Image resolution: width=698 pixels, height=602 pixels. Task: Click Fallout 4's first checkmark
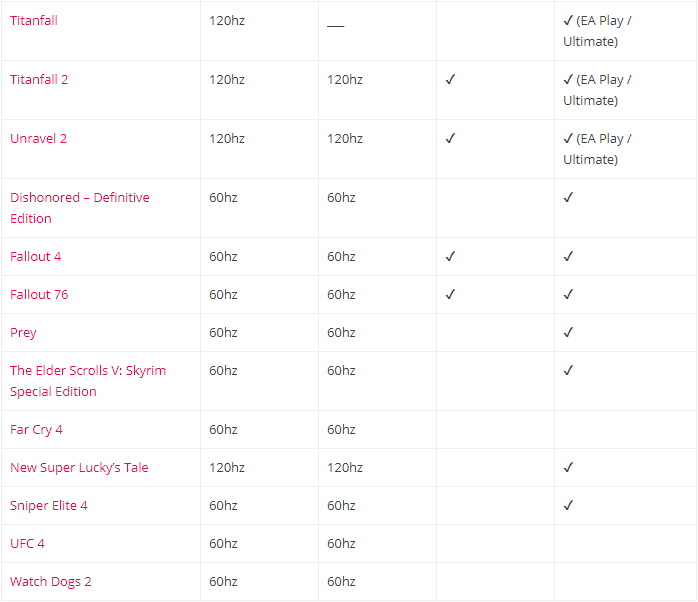point(450,256)
